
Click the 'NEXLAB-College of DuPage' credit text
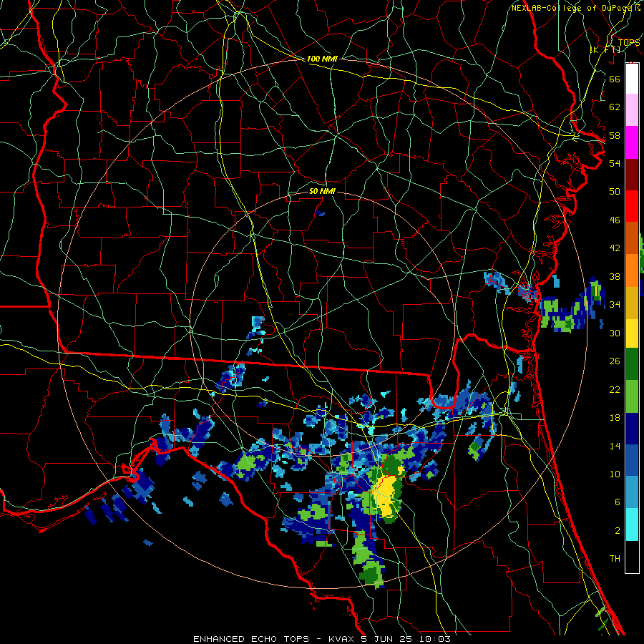(x=571, y=8)
